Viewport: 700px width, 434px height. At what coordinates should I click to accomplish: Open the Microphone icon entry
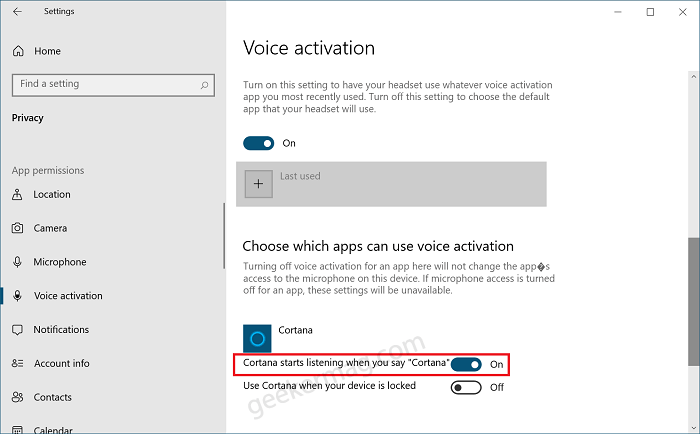coord(17,262)
